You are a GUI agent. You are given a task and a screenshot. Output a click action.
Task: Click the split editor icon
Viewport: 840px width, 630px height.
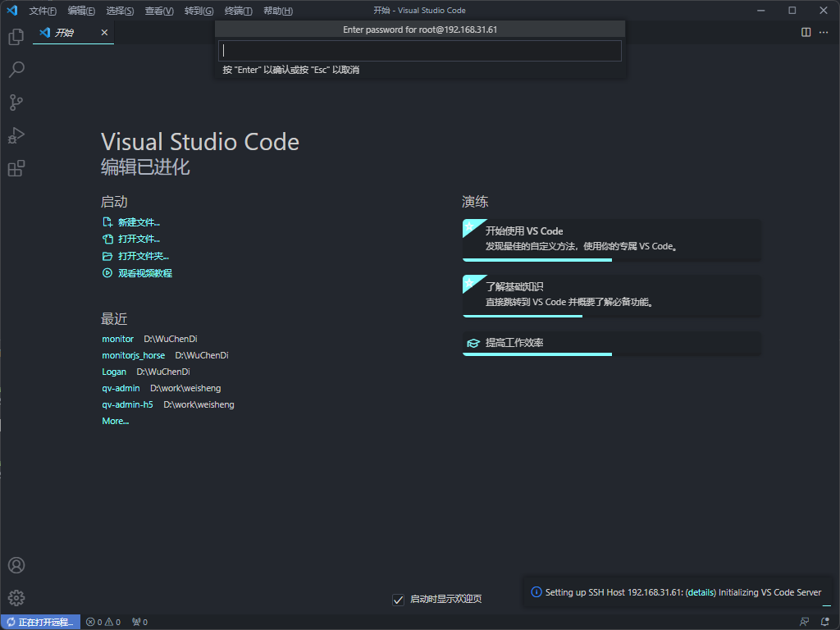tap(806, 32)
